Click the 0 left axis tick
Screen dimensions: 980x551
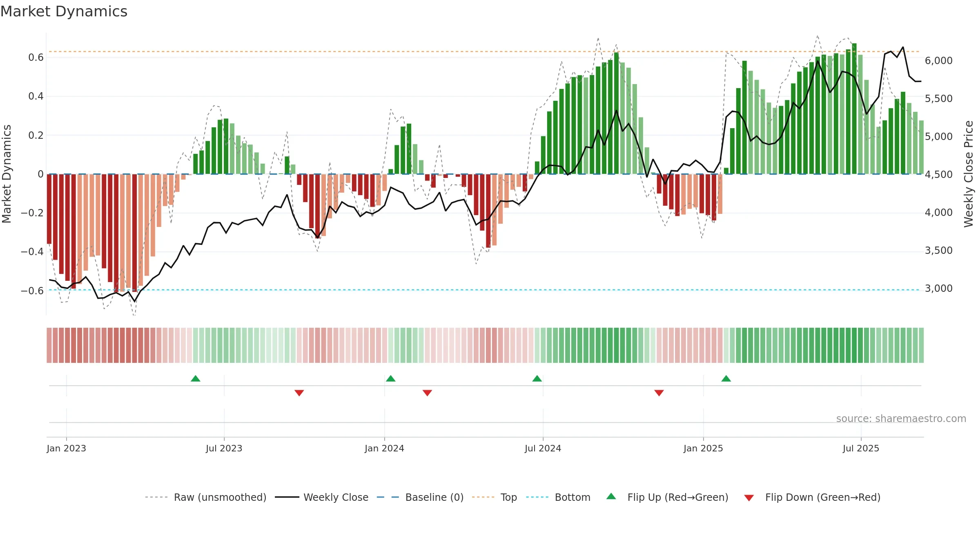pyautogui.click(x=40, y=174)
